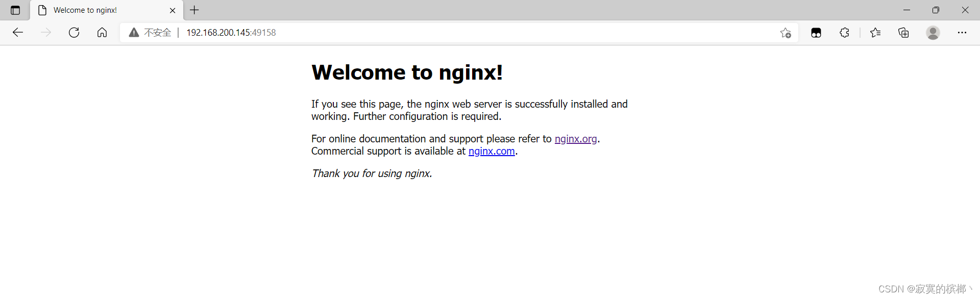The height and width of the screenshot is (299, 980).
Task: Open the Extensions puzzle icon
Action: 845,33
